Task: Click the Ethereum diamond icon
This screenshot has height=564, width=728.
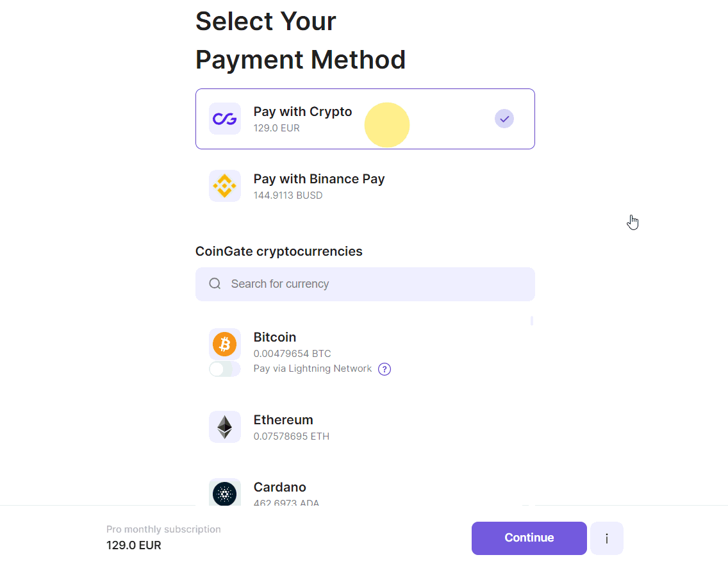Action: point(224,427)
